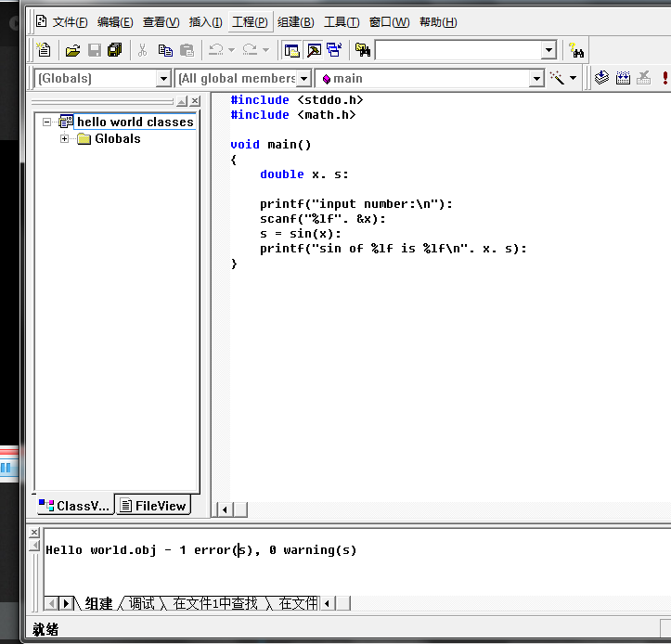The width and height of the screenshot is (671, 644).
Task: Click the WizardBar magic wand icon
Action: 557,78
